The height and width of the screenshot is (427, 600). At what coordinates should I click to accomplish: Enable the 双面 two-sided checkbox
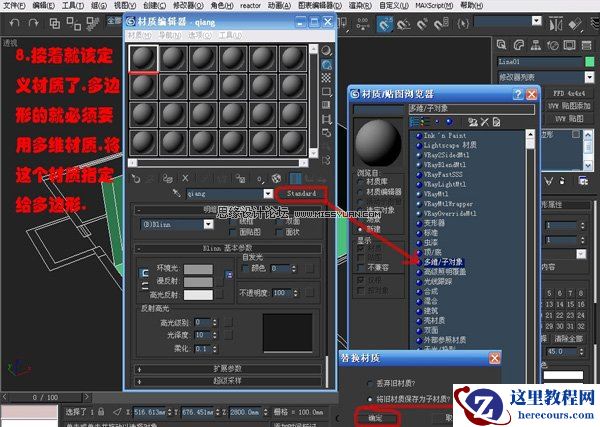[x=279, y=222]
